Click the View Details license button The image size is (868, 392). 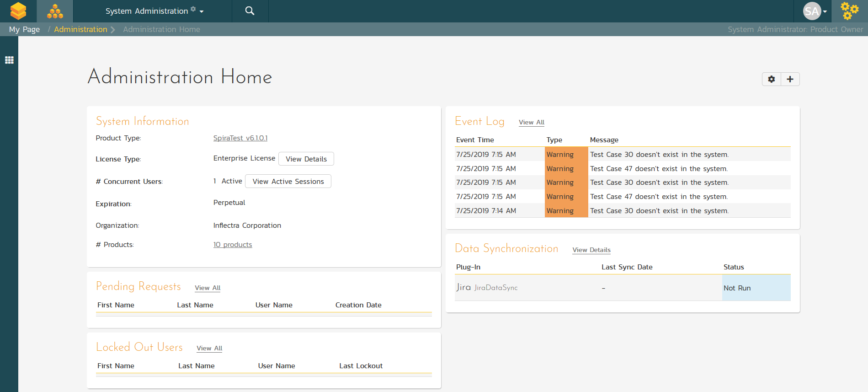click(306, 159)
